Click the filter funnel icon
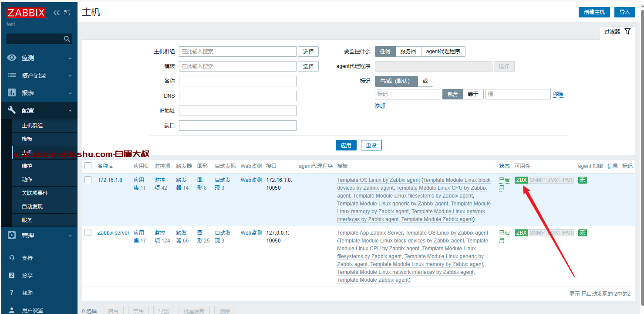 point(627,31)
